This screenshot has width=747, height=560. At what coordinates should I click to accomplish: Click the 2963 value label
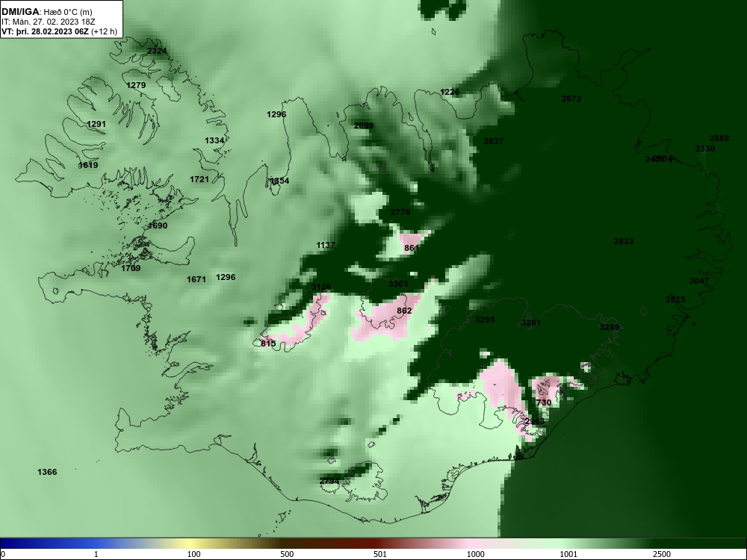pyautogui.click(x=534, y=421)
